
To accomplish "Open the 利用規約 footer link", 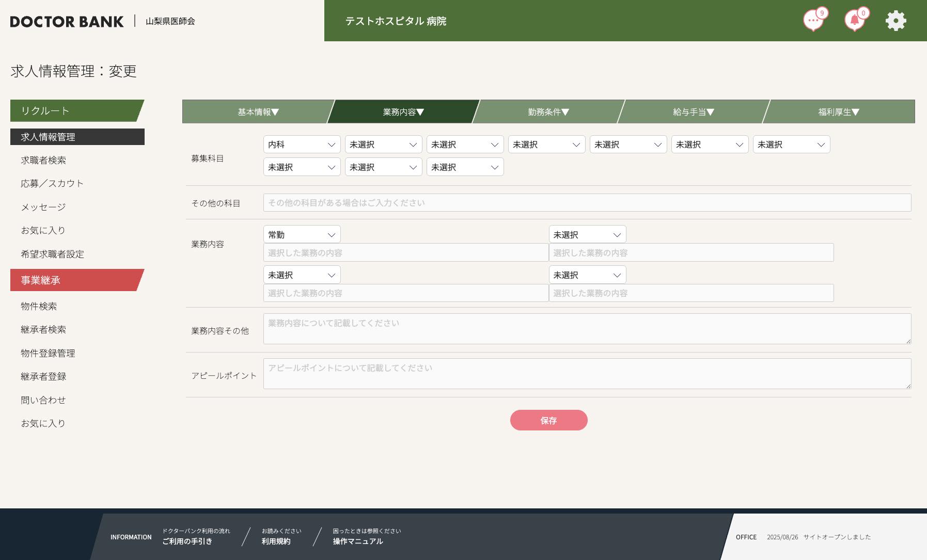I will tap(276, 541).
